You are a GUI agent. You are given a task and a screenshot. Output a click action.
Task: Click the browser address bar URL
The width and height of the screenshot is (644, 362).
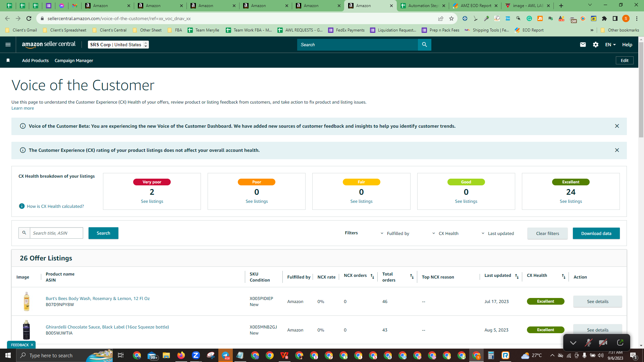[x=119, y=18]
